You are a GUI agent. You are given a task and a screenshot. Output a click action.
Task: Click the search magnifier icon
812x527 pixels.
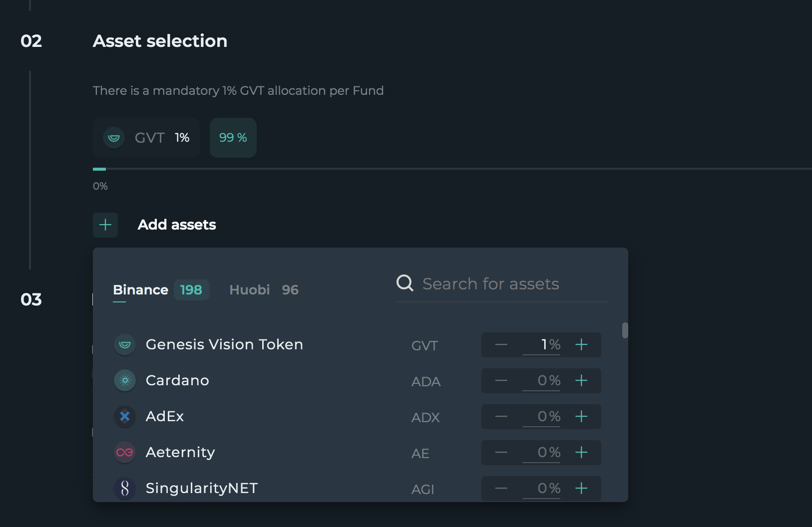coord(405,283)
